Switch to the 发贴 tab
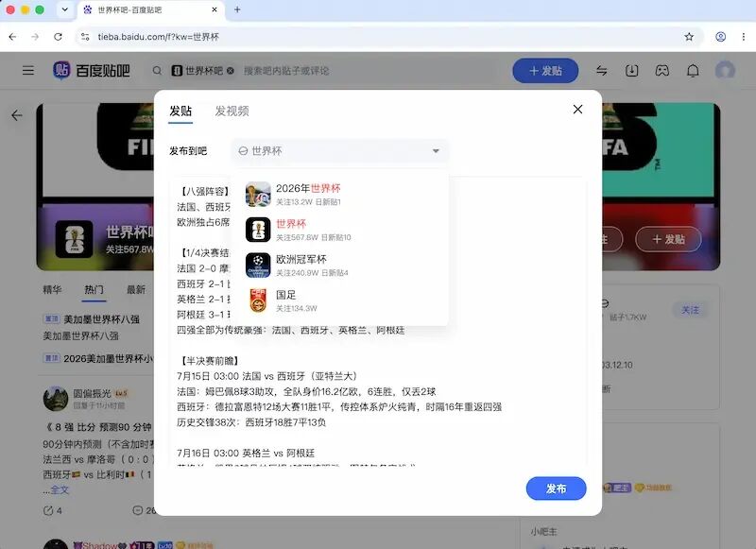This screenshot has width=756, height=549. (180, 111)
